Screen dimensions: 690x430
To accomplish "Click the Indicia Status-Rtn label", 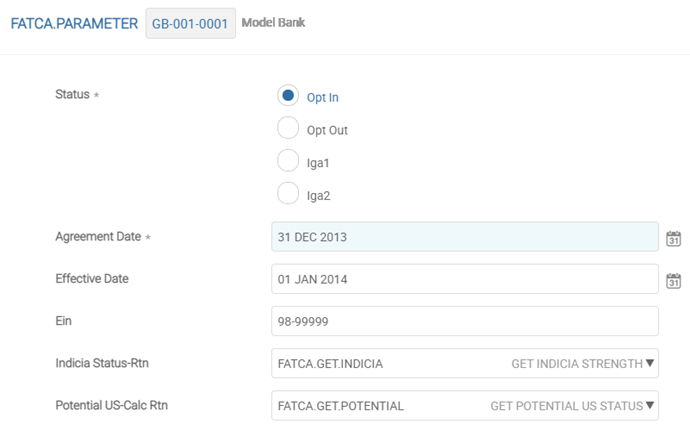I will (x=102, y=363).
